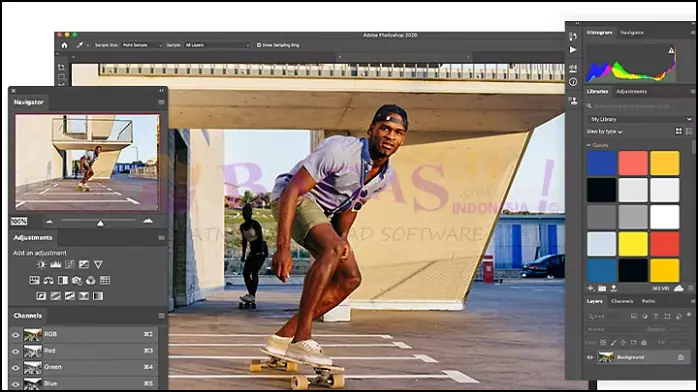The image size is (698, 392).
Task: Collapse the Colors section in Libraries
Action: point(588,145)
